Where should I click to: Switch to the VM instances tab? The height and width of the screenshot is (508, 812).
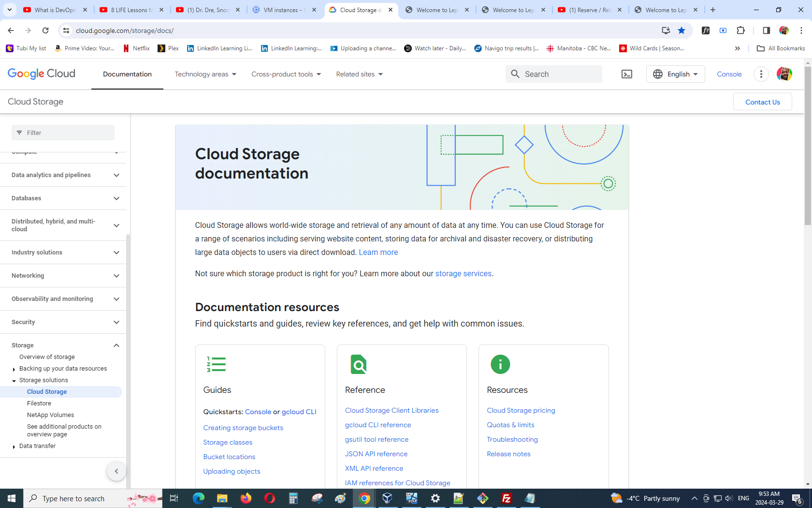point(284,10)
